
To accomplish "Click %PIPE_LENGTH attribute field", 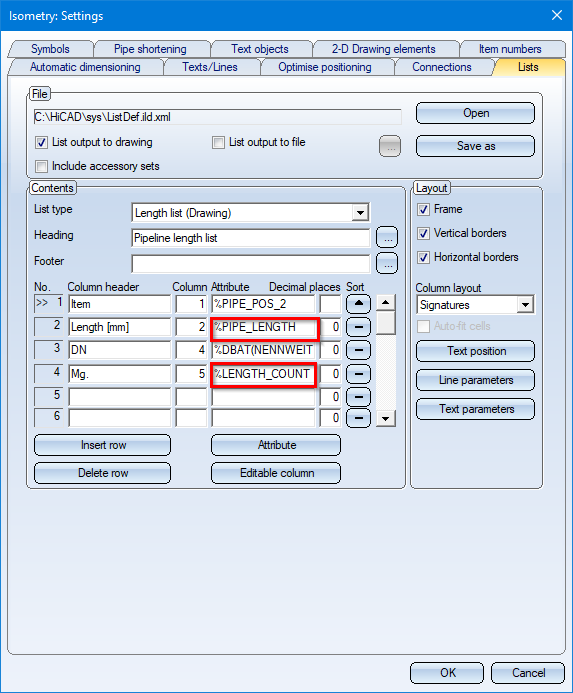I will (264, 328).
